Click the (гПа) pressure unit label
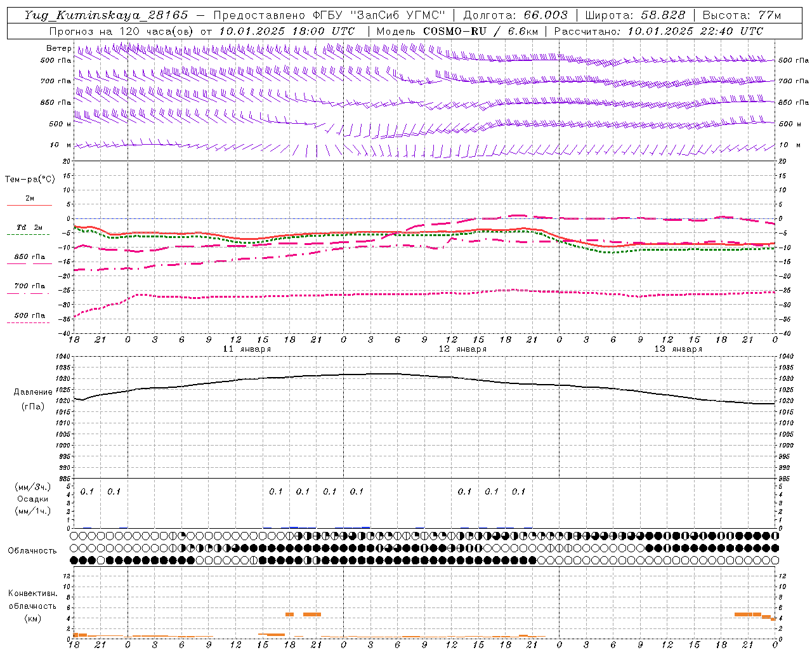The height and width of the screenshot is (650, 812). pyautogui.click(x=33, y=407)
